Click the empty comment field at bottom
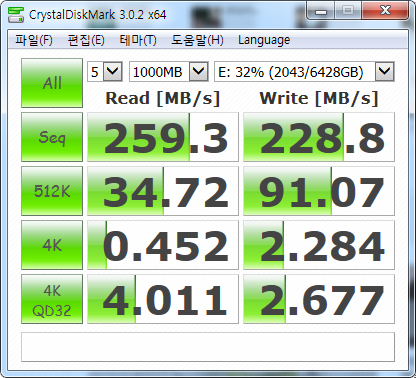This screenshot has height=378, width=416. click(x=208, y=347)
